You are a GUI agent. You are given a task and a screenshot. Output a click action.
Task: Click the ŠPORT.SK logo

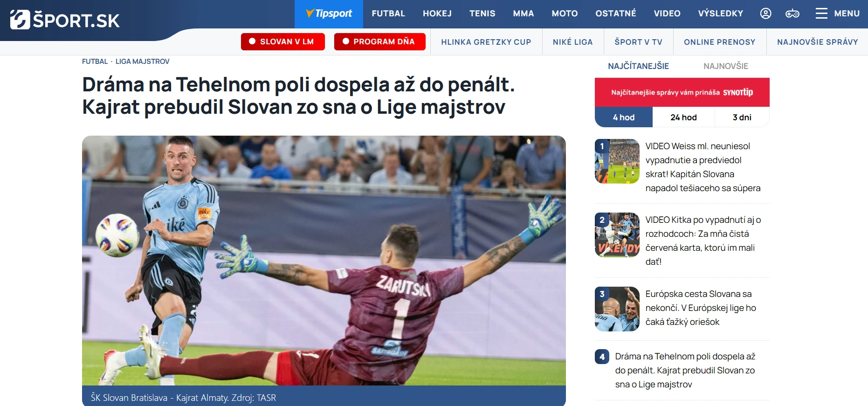[65, 20]
